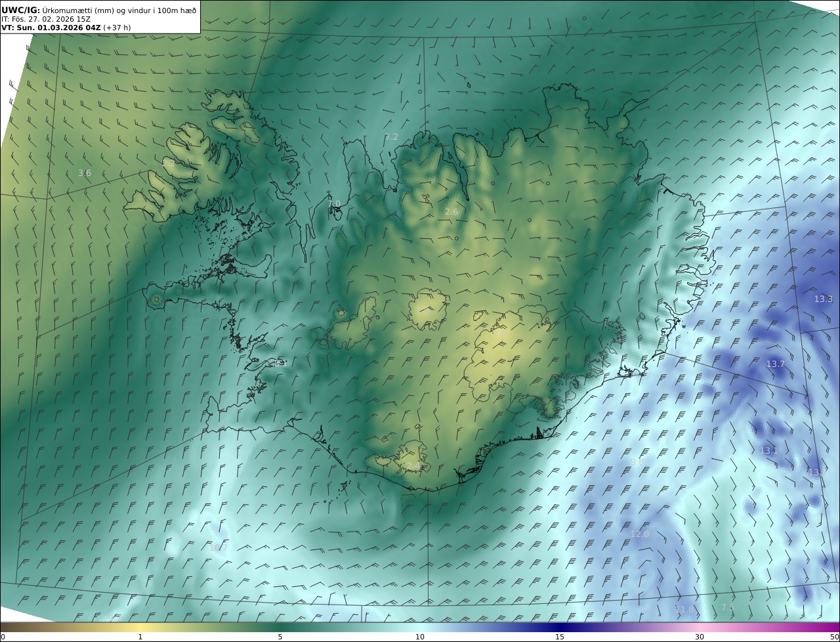Screen dimensions: 840x642
Task: Click the 'UWC/IG: Úrkomumætti (mm)' title line
Action: point(98,10)
